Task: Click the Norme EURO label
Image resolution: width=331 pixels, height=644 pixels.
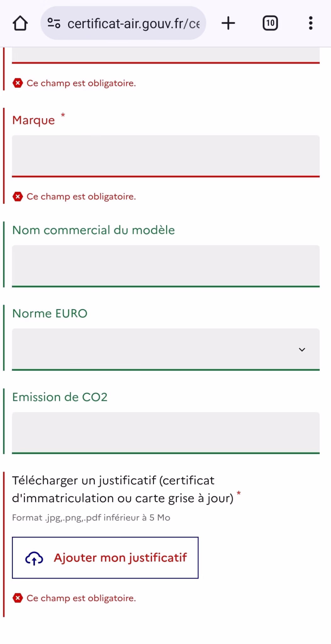Action: coord(50,314)
